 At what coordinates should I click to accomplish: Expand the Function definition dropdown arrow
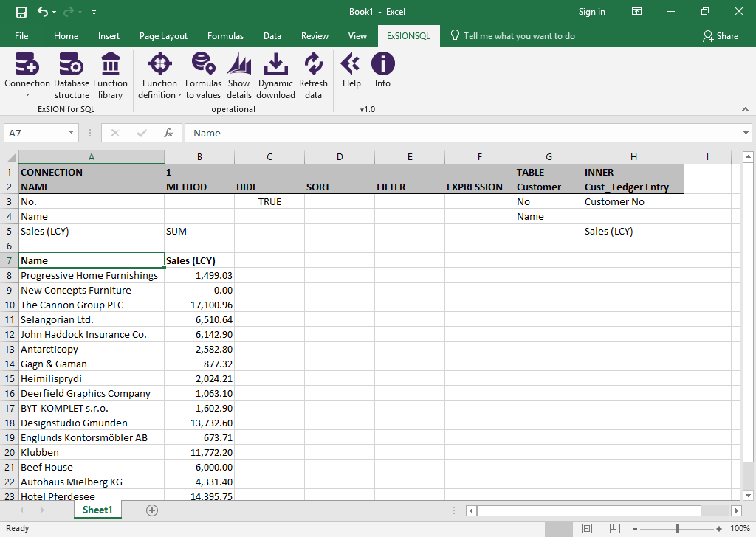[179, 95]
